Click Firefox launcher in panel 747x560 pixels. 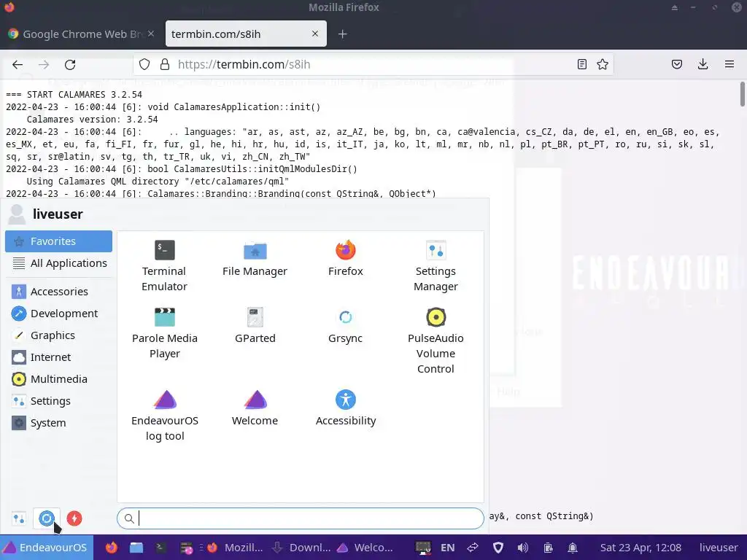(x=112, y=548)
